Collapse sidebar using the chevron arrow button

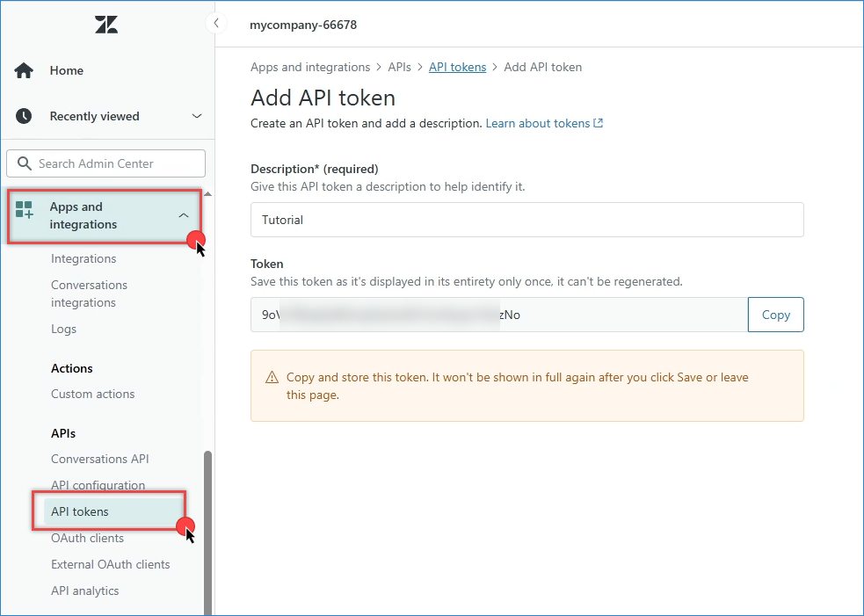click(215, 24)
